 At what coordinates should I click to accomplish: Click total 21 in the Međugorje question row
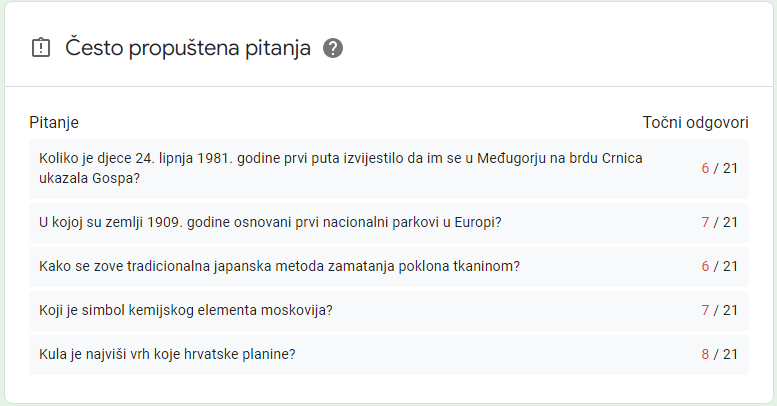[x=730, y=168]
